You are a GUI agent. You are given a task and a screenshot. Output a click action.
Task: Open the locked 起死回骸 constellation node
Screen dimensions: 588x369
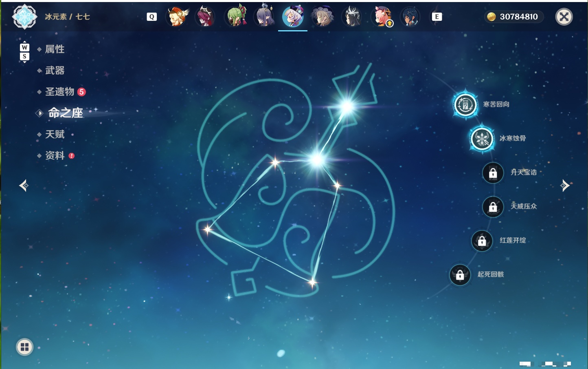tap(460, 275)
